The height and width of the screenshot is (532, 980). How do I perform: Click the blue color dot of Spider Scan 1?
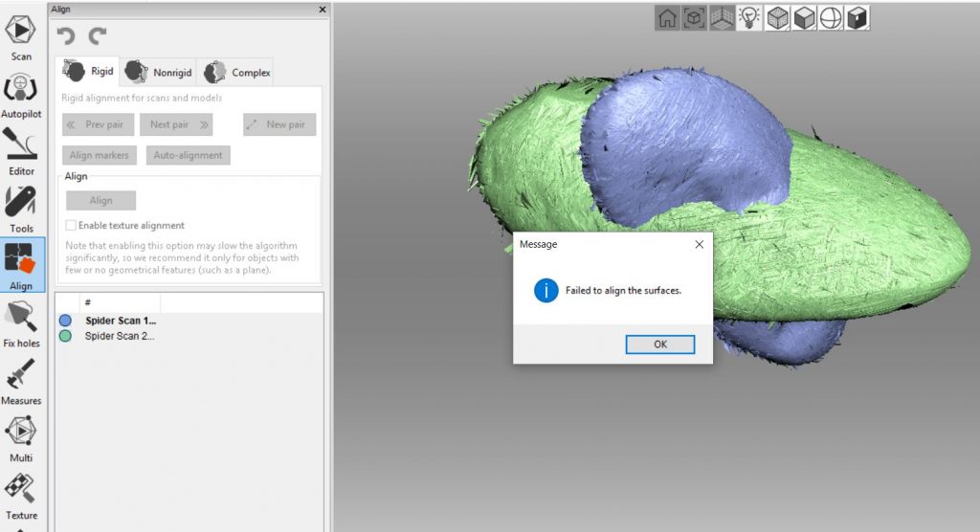point(65,321)
